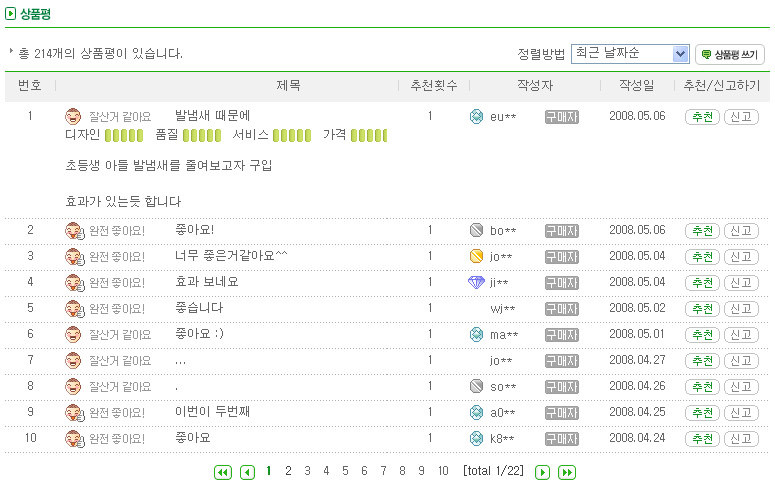This screenshot has width=775, height=488.
Task: Click the 상품평 쓰기 button
Action: tap(730, 54)
